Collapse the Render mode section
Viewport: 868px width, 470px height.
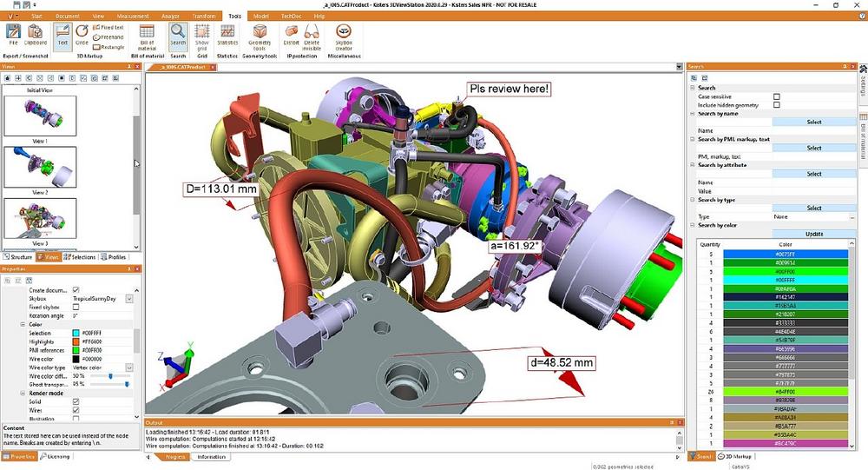[x=23, y=393]
